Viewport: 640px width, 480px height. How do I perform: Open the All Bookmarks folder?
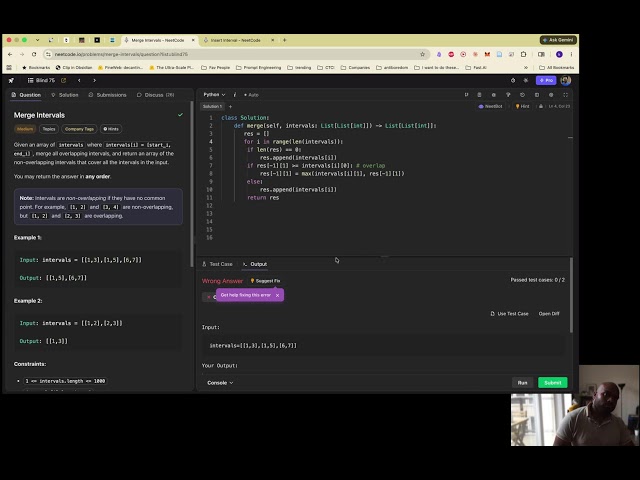click(557, 67)
